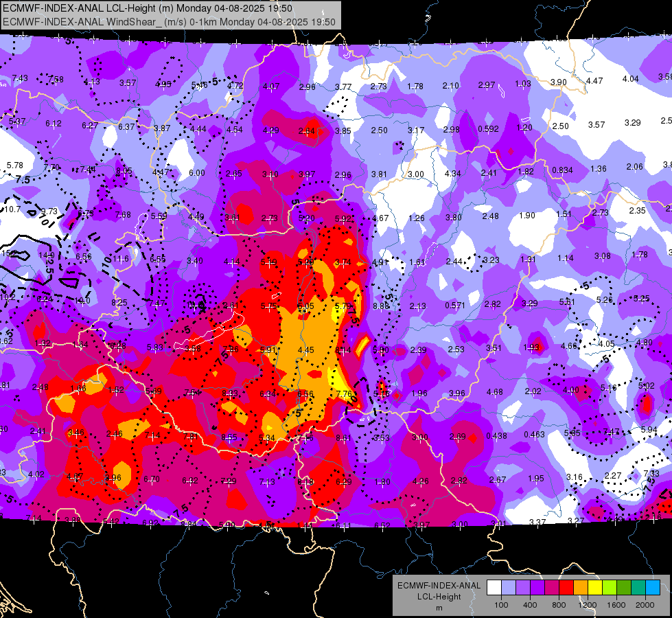Click the wind shear value 4.02

point(36,474)
